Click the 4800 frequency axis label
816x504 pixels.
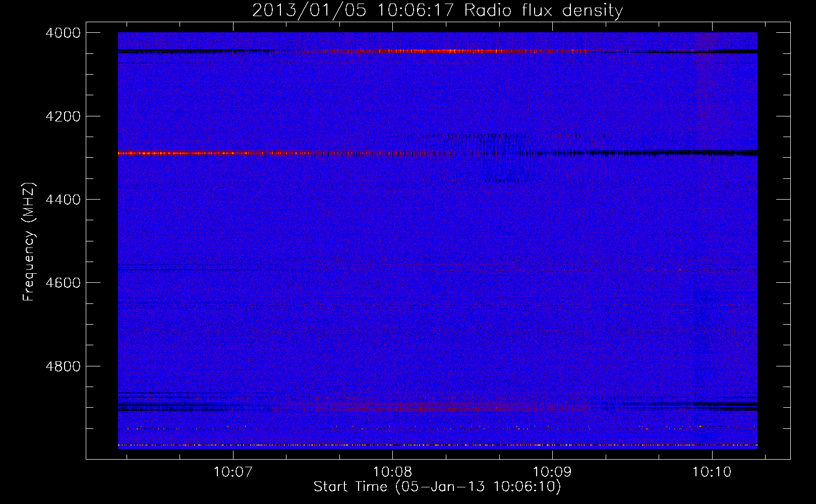[63, 366]
